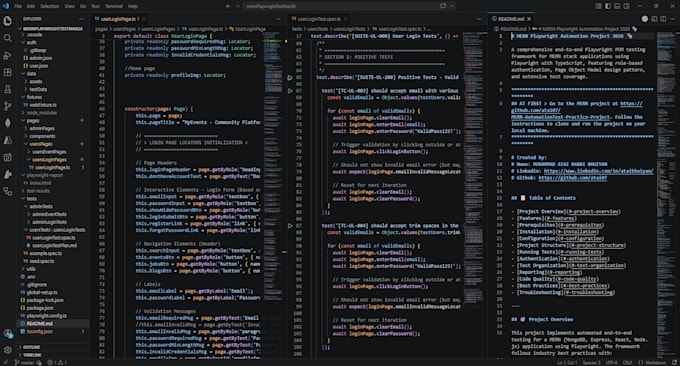Viewport: 680px width, 366px height.
Task: Click the go forward arrow in title bar
Action: click(x=237, y=6)
